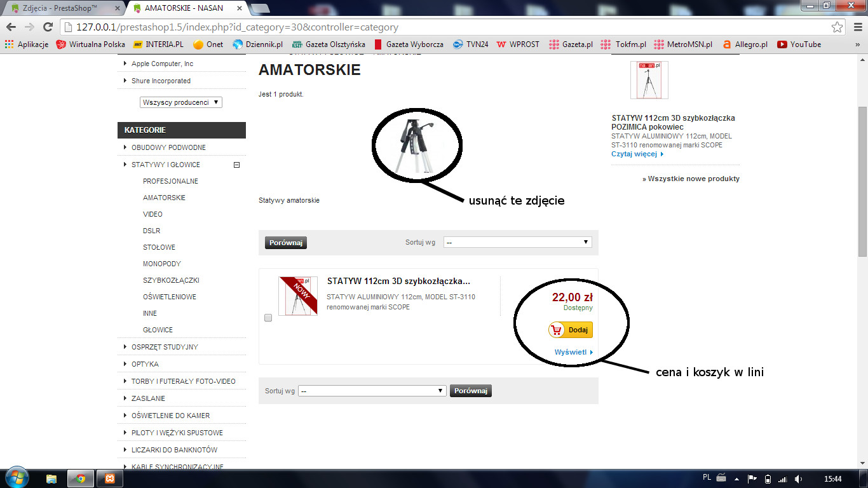This screenshot has width=868, height=488.
Task: Open the YouTube bookmark
Action: pos(799,44)
